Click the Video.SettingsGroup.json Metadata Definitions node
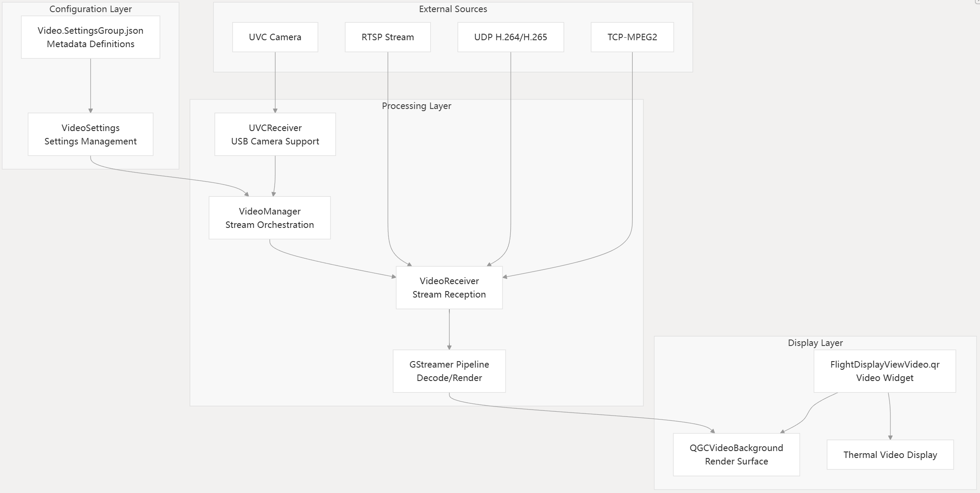 point(90,37)
